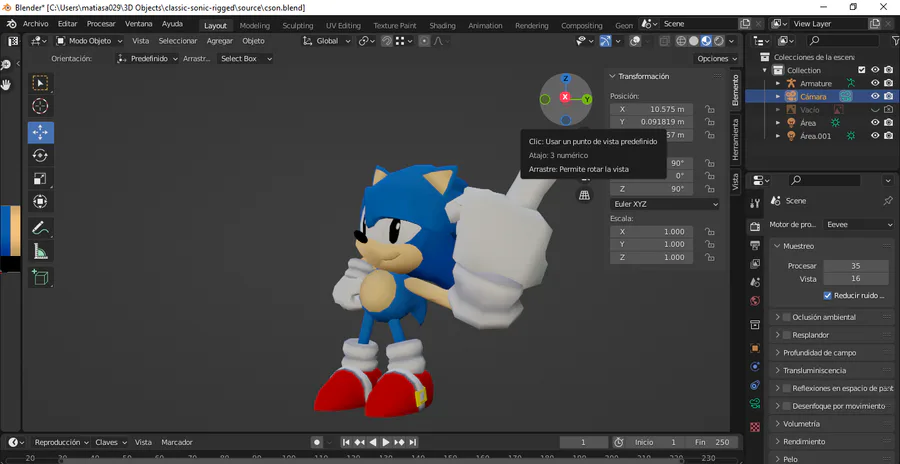Switch to rendered viewport shading
This screenshot has height=464, width=900.
(719, 41)
